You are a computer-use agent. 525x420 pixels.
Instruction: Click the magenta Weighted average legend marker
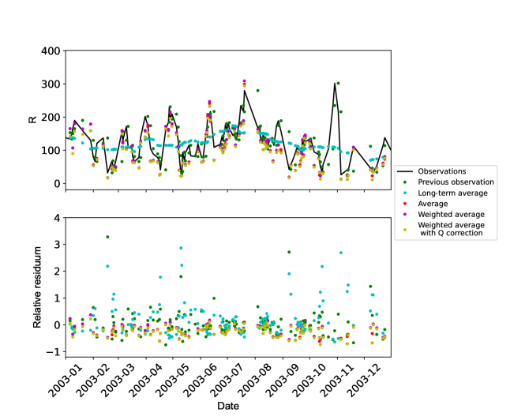click(x=405, y=215)
